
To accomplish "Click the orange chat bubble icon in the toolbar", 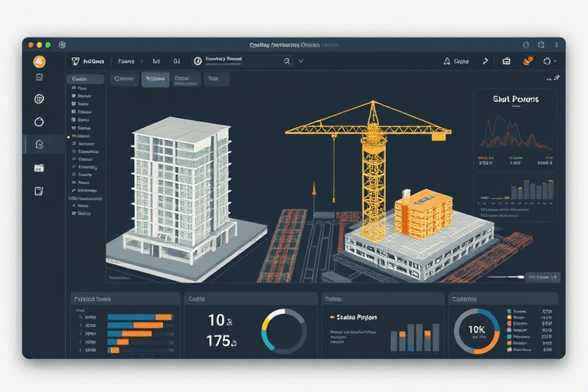I will pos(527,61).
